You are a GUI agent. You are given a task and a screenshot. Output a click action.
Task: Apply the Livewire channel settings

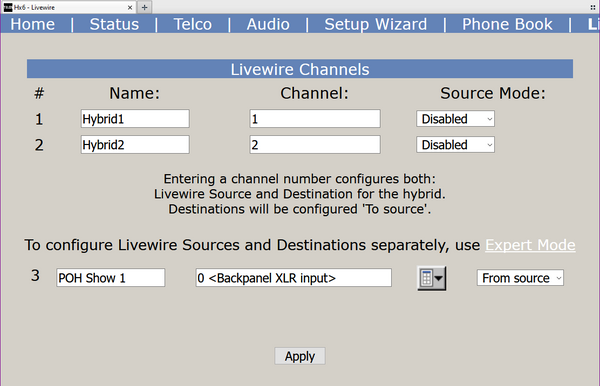300,356
